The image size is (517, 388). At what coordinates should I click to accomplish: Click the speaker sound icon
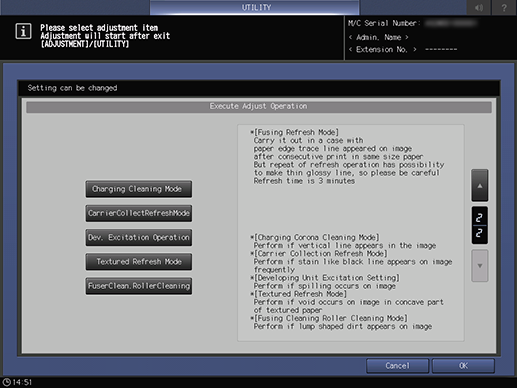479,7
